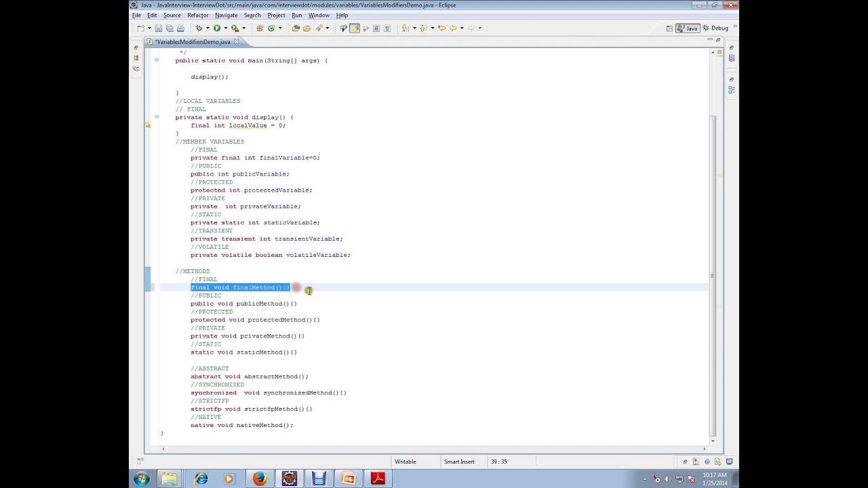Image resolution: width=868 pixels, height=488 pixels.
Task: Open the dropdown beside New wizard
Action: 149,28
